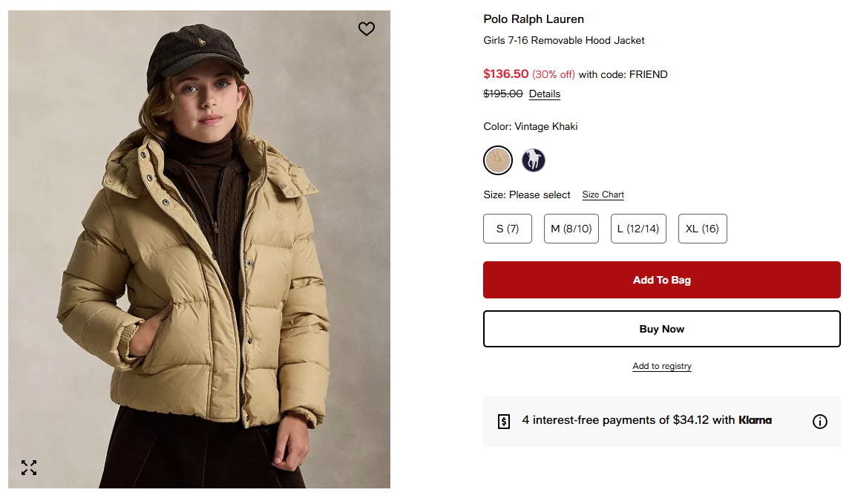
Task: Click Add to registry link
Action: 661,366
